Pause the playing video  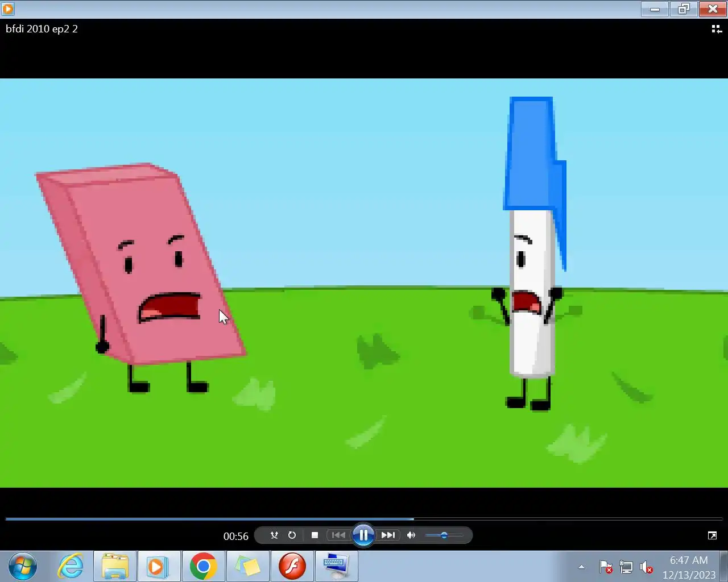(363, 535)
